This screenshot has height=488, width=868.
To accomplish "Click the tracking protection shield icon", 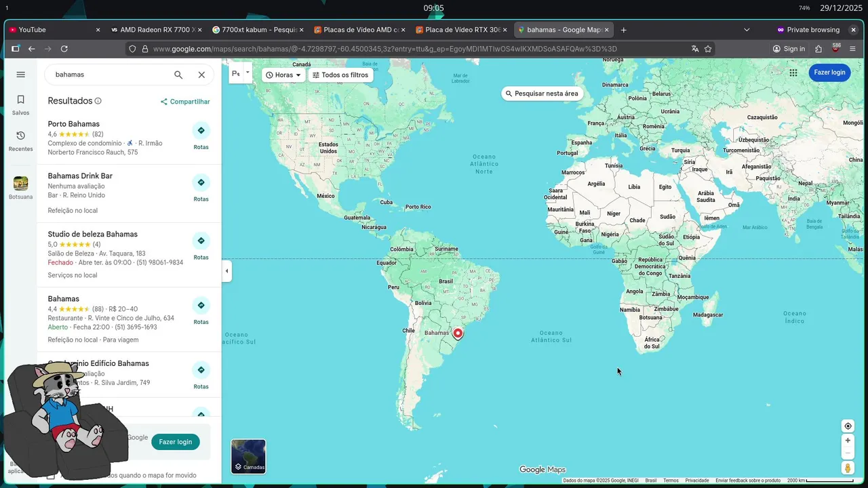I will click(x=133, y=49).
